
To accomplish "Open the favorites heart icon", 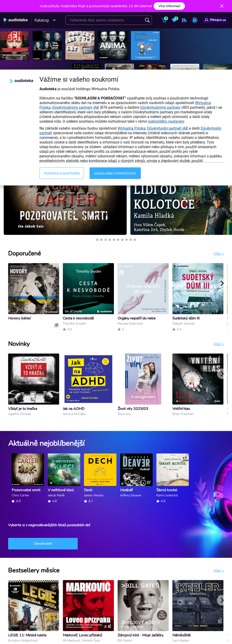I will [x=174, y=20].
